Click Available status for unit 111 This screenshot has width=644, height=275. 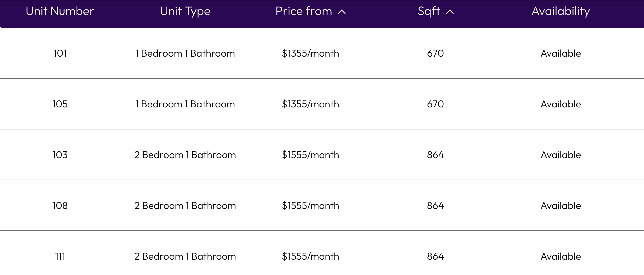point(560,256)
